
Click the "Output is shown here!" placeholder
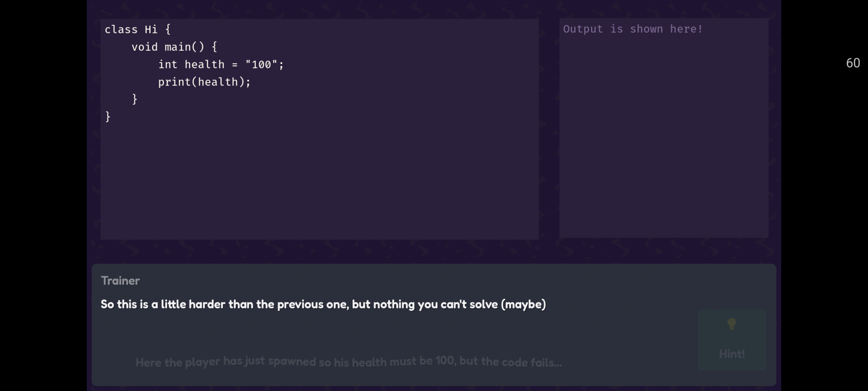[x=633, y=29]
